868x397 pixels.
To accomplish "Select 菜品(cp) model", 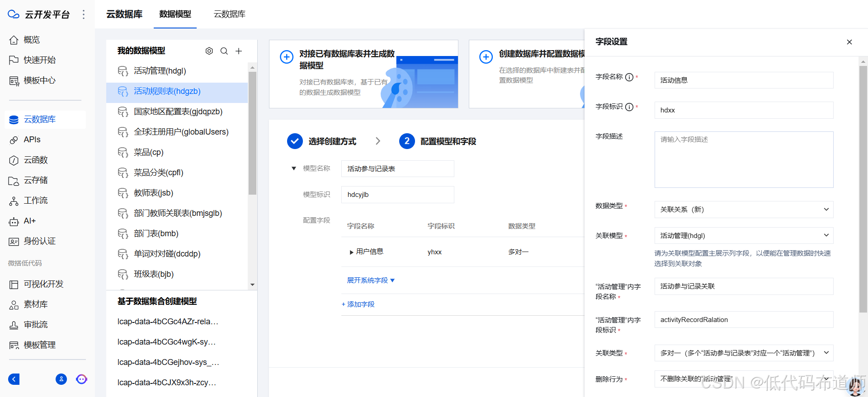I will pos(177,152).
